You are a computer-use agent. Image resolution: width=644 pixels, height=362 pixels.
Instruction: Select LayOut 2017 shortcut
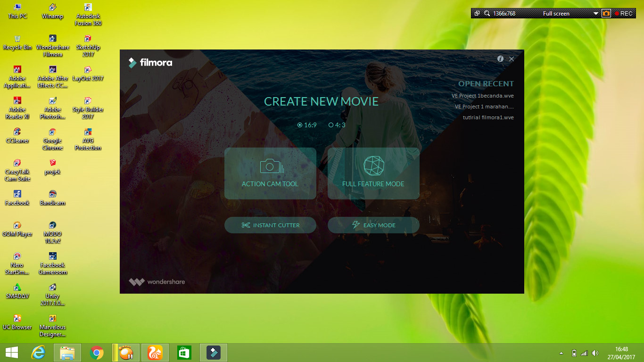coord(88,74)
